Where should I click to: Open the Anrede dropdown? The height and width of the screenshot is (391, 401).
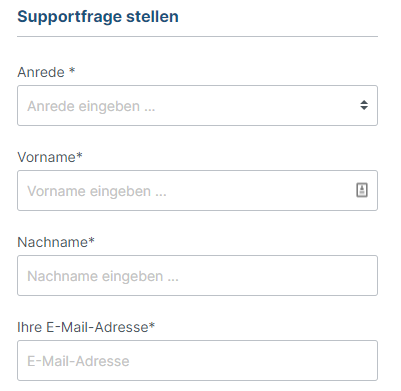coord(197,105)
